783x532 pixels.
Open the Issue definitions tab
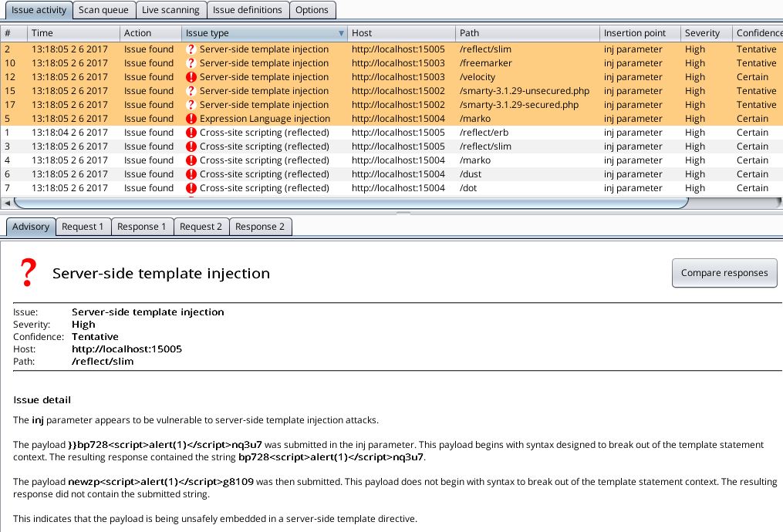[x=247, y=10]
